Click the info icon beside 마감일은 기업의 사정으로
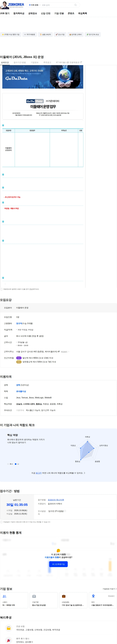 point(1,522)
